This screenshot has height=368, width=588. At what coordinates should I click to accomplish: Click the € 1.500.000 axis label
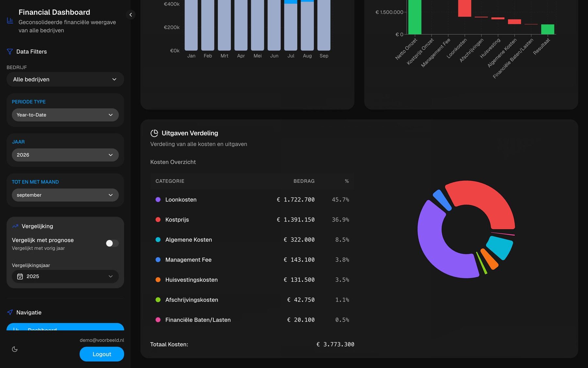tap(389, 12)
